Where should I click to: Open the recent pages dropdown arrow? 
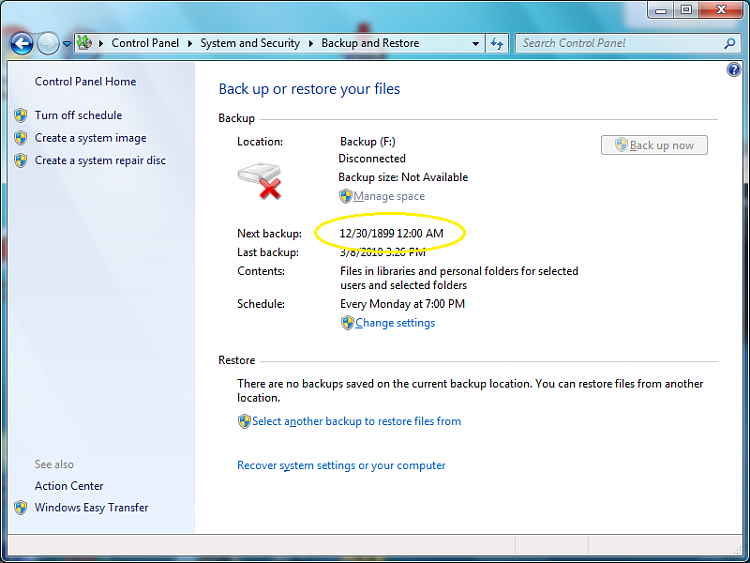click(67, 44)
